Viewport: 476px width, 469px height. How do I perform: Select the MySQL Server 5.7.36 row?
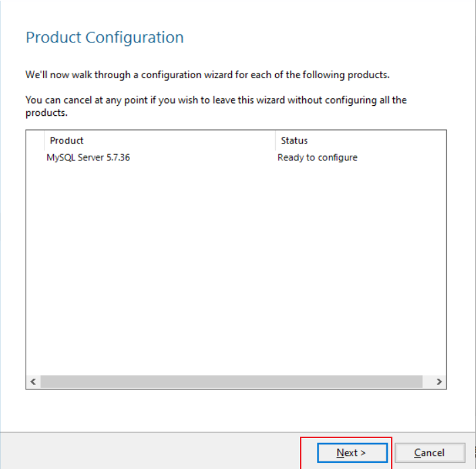88,158
